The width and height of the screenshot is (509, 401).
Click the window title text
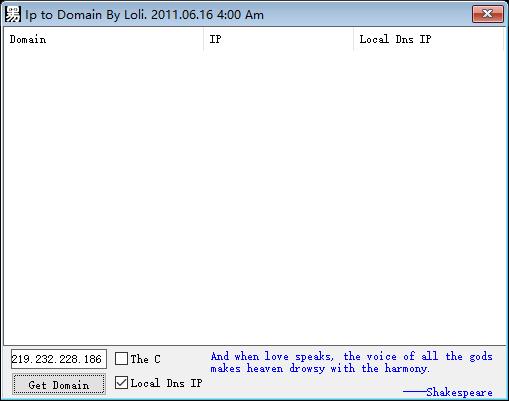(x=144, y=15)
